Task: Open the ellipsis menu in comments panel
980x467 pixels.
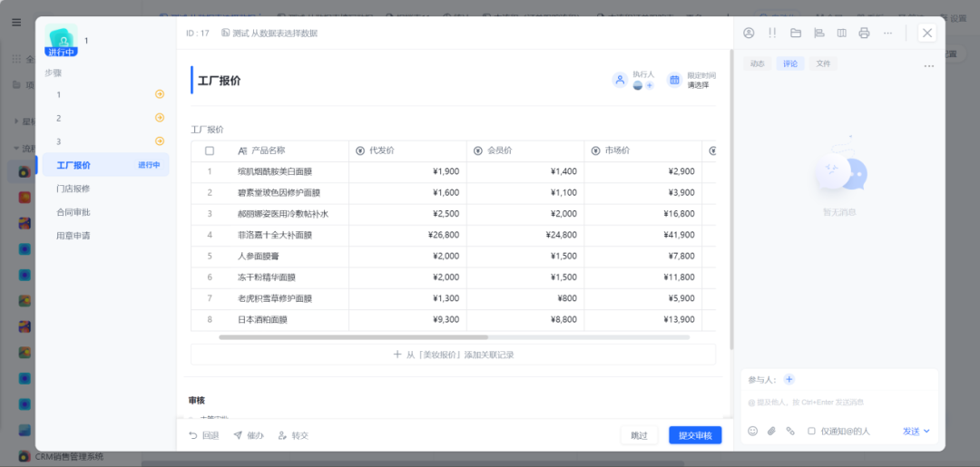Action: 929,66
